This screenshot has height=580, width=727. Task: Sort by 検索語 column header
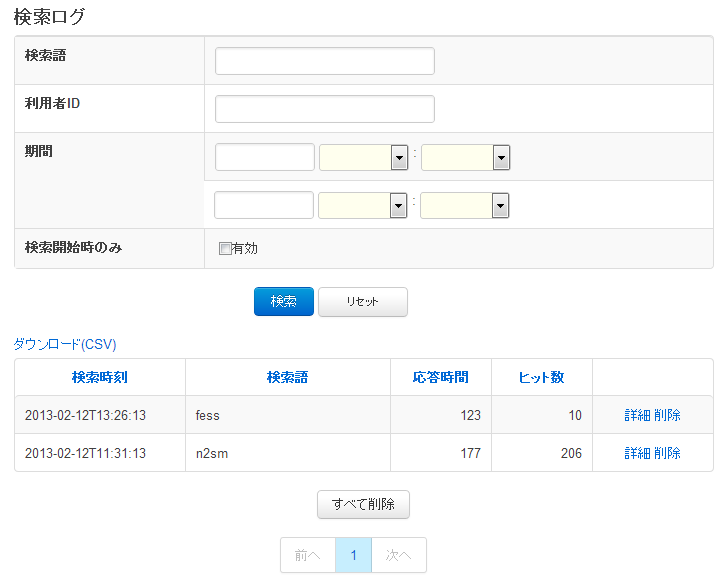(287, 377)
